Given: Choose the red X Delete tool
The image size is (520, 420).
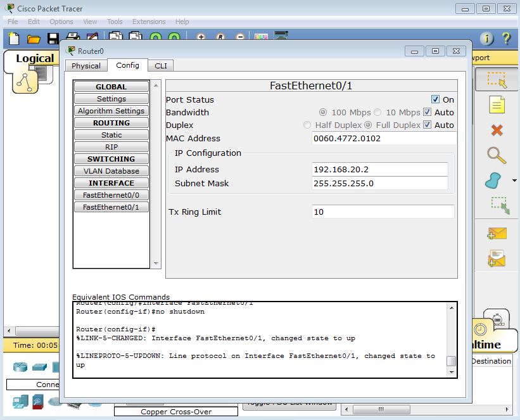Looking at the screenshot, I should [497, 130].
